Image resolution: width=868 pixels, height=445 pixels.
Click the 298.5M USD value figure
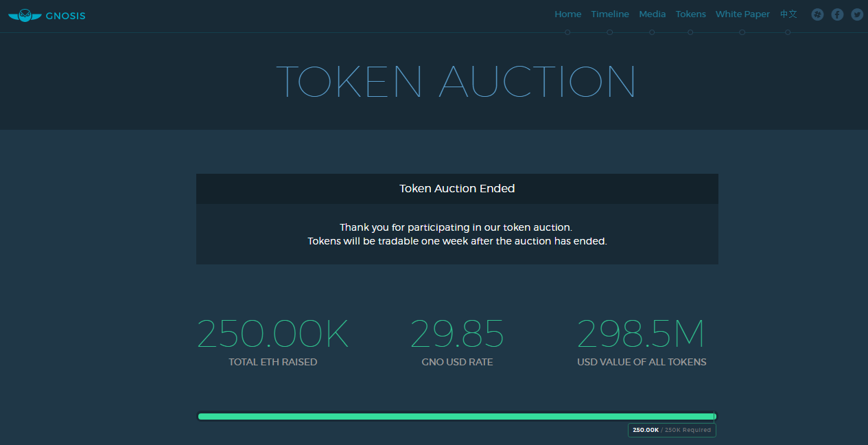(x=641, y=334)
